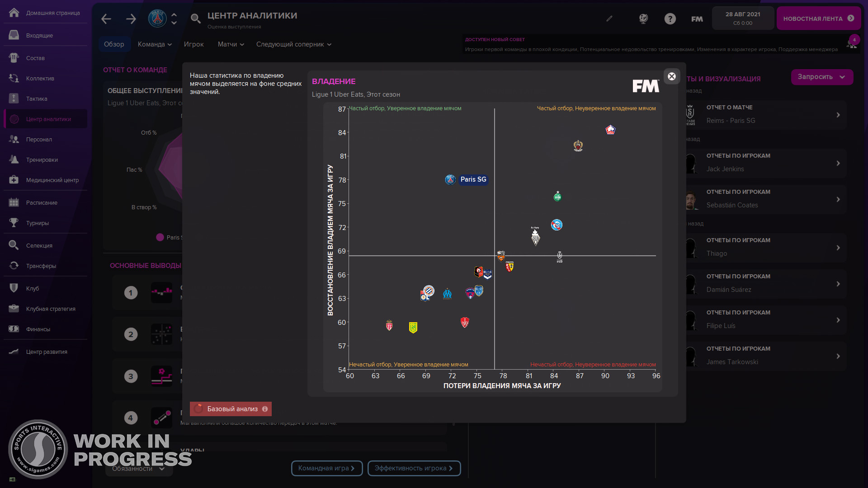The height and width of the screenshot is (488, 868).
Task: Expand the Матчи dropdown tab
Action: (231, 44)
